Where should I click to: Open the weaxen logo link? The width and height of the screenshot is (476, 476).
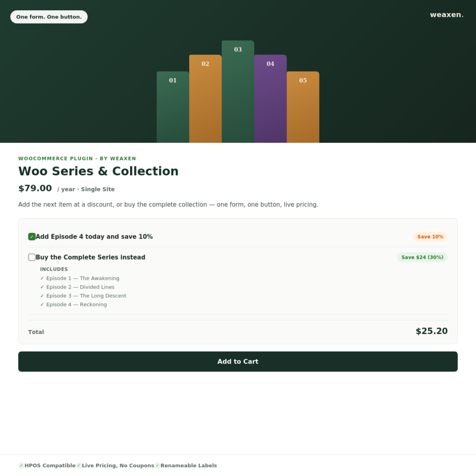coord(447,14)
